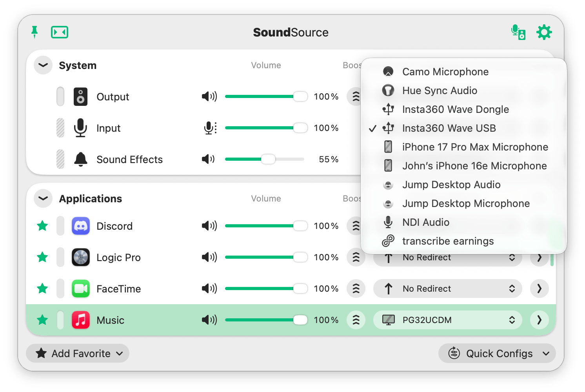This screenshot has height=392, width=585.
Task: Click the Output volume slider
Action: coord(266,96)
